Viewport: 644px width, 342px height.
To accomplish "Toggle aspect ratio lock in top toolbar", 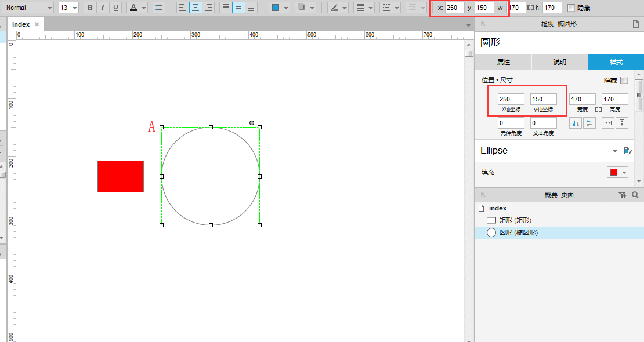I will (531, 8).
